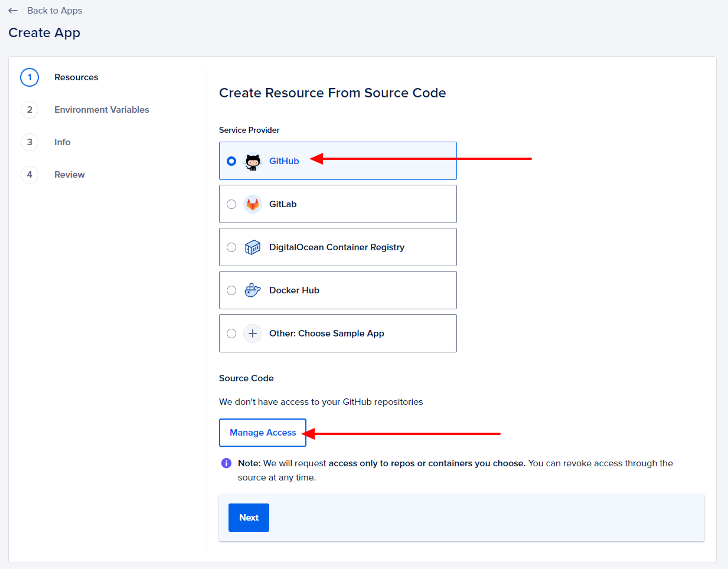Click the step 4 circle
The image size is (728, 569).
30,175
